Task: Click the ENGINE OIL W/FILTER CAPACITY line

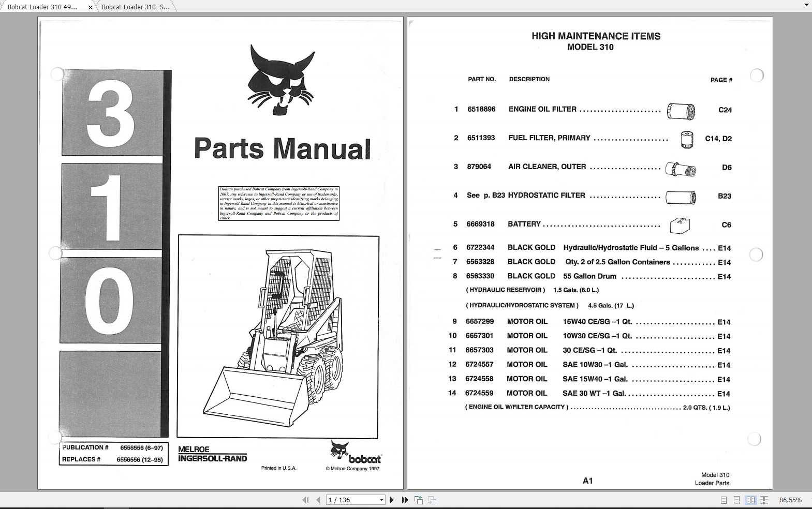Action: (598, 408)
